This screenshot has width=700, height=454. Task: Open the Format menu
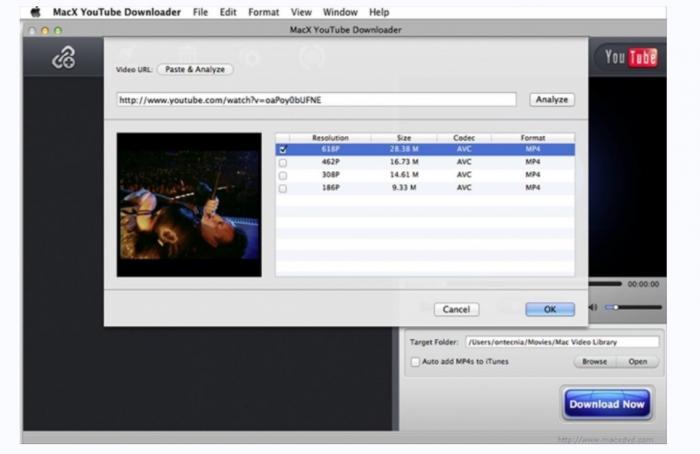(x=263, y=12)
